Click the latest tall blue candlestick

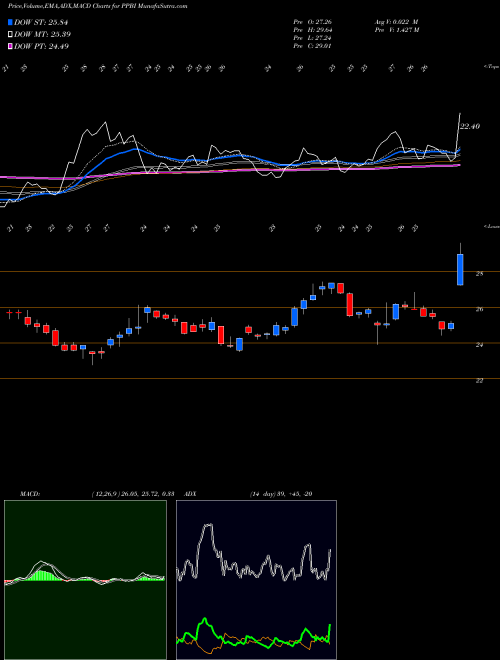pos(460,269)
